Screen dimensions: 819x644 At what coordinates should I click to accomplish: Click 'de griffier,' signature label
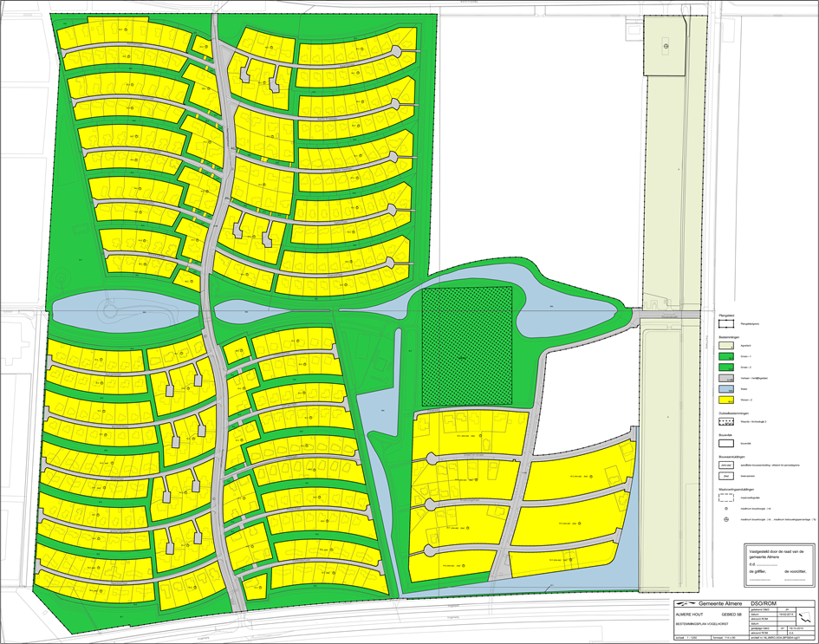pyautogui.click(x=757, y=571)
